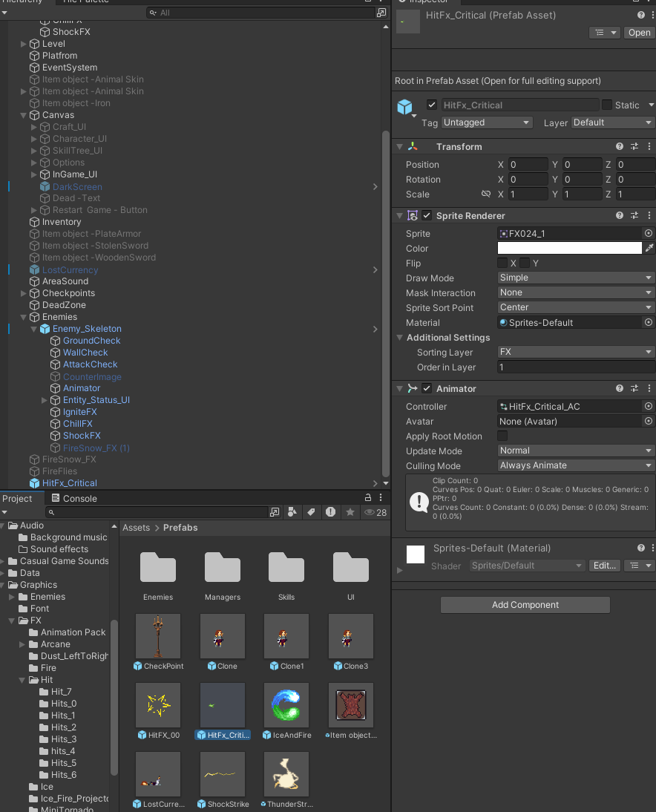Open Update Mode dropdown

click(576, 451)
